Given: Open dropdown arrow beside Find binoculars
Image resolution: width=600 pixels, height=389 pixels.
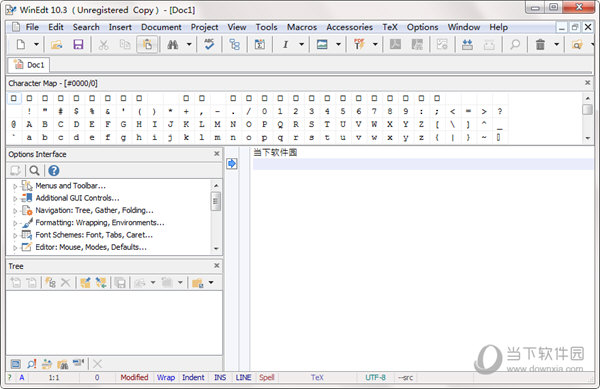Looking at the screenshot, I should pos(189,44).
